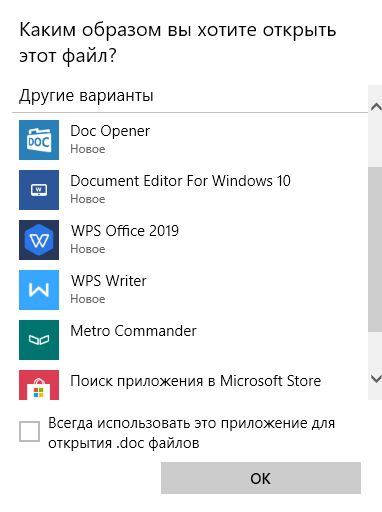Confirm with the OK button
This screenshot has height=512, width=382.
(x=261, y=478)
